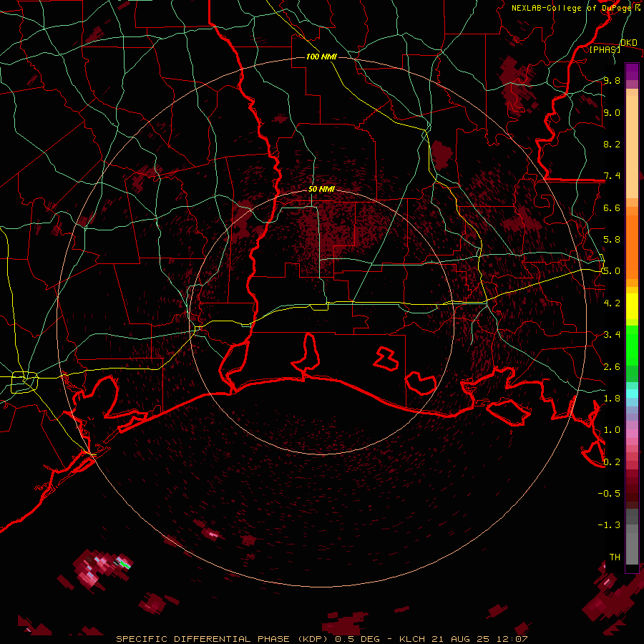Pick the pink segment of the color bar
Image resolution: width=644 pixels, height=644 pixels.
click(632, 434)
